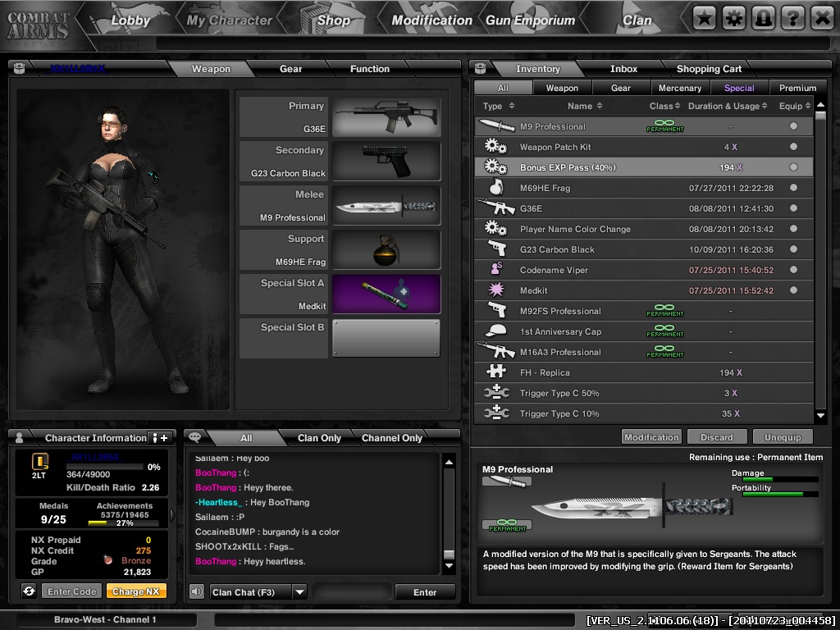Viewport: 840px width, 630px height.
Task: Click chat scrollbar up arrow
Action: point(449,462)
